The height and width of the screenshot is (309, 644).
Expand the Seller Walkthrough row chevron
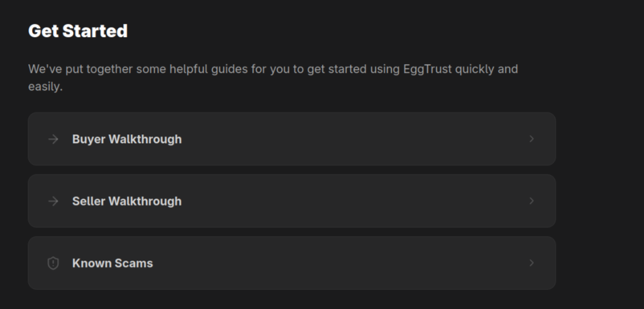click(x=531, y=201)
